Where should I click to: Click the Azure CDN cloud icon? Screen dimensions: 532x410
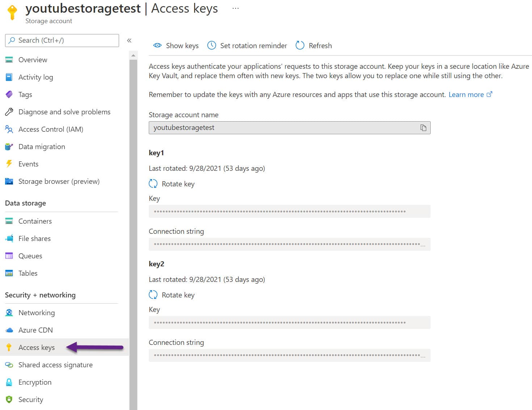[9, 330]
